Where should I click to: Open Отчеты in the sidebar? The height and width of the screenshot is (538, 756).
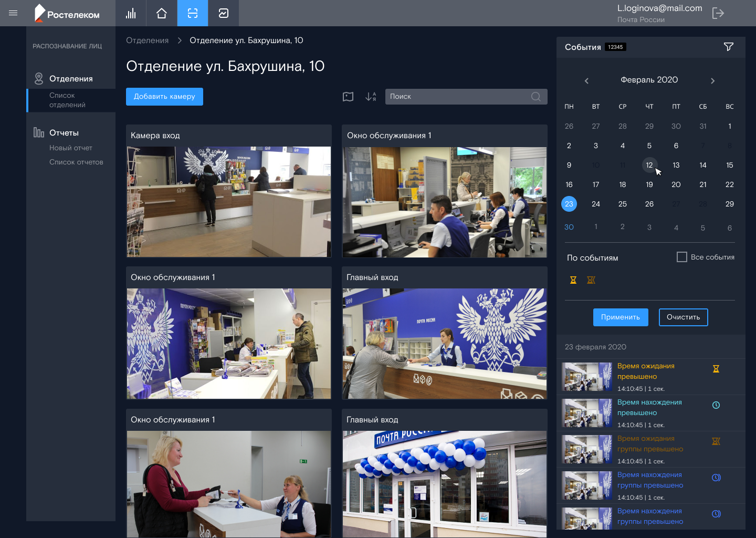tap(64, 133)
